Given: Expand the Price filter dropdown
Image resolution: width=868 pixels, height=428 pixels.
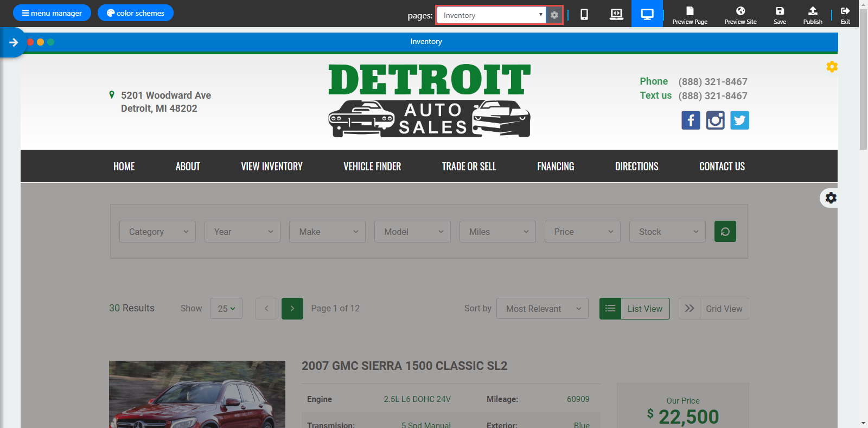Looking at the screenshot, I should (583, 232).
